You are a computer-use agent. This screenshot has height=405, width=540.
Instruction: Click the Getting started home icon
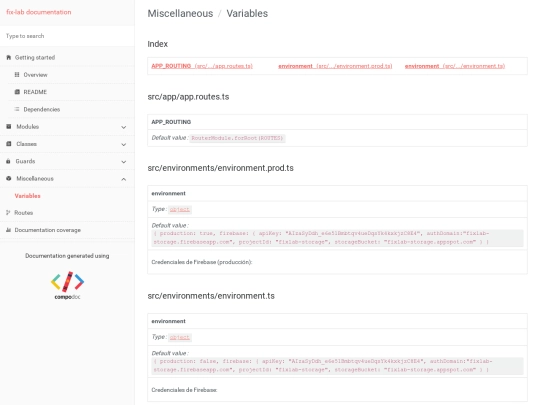pyautogui.click(x=9, y=57)
